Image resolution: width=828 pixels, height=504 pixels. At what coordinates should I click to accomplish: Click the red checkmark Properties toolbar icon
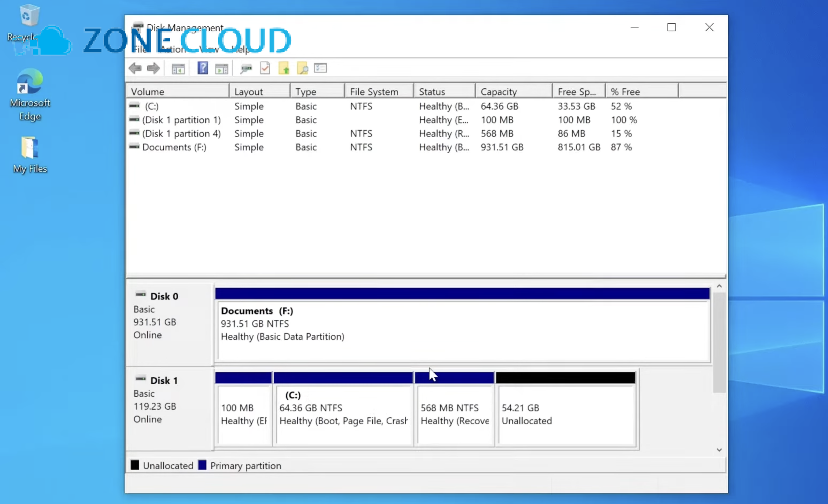[265, 68]
